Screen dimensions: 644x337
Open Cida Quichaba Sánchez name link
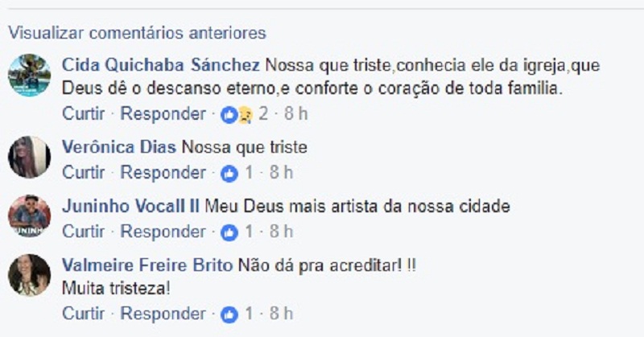[x=161, y=64]
